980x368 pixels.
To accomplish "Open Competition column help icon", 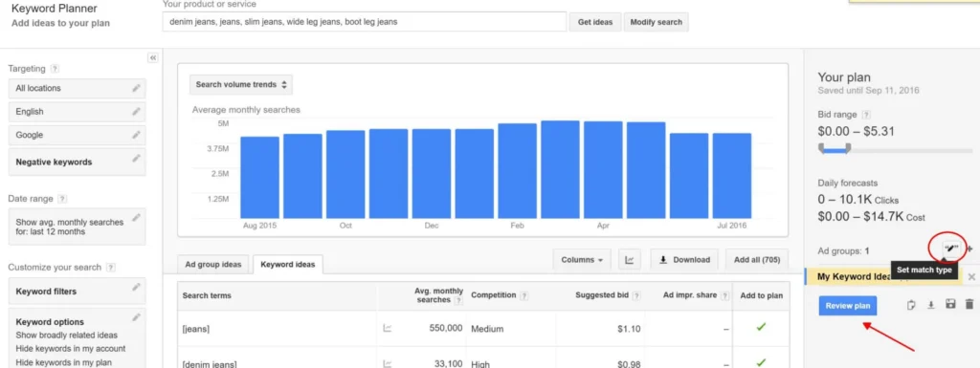I will point(523,295).
